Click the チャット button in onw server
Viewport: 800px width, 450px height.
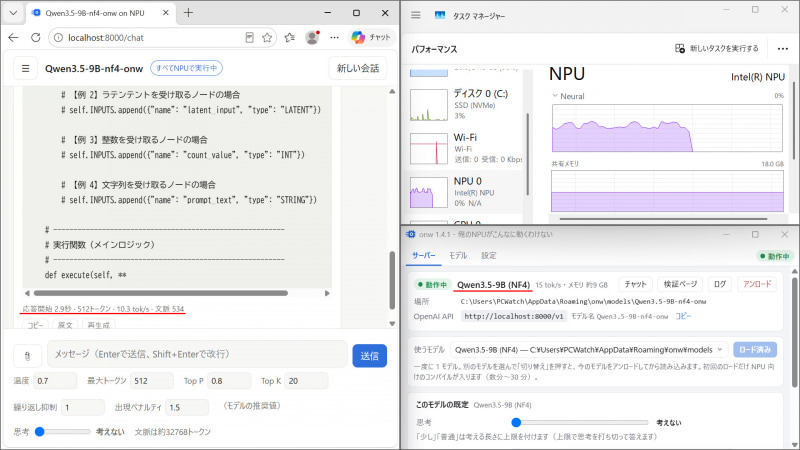[635, 284]
